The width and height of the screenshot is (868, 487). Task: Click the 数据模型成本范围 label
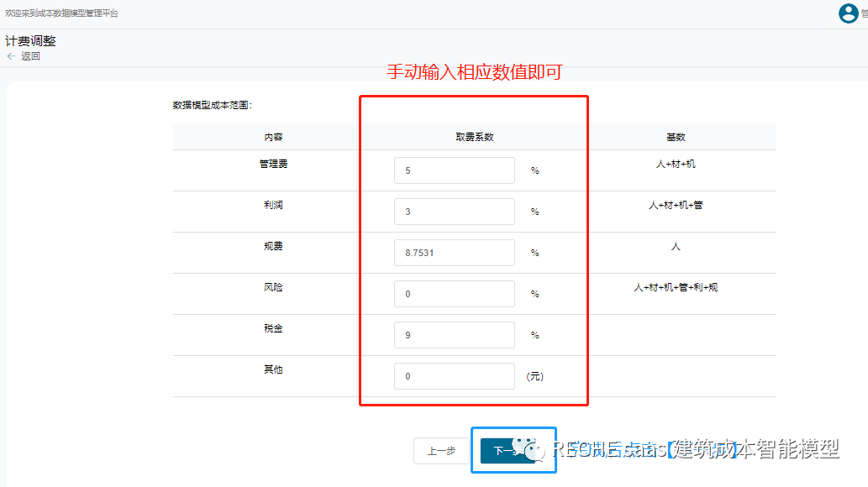click(x=213, y=106)
